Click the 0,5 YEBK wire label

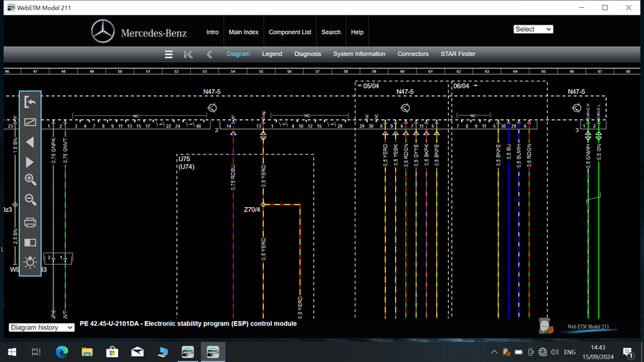[395, 155]
